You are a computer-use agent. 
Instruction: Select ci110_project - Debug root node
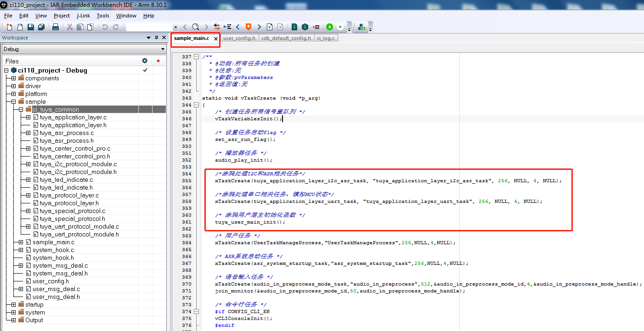tap(52, 70)
